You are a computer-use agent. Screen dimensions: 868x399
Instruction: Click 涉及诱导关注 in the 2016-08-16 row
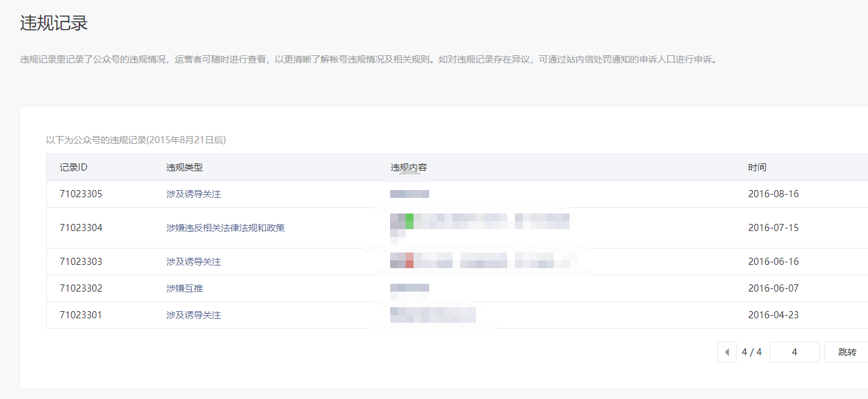(194, 194)
